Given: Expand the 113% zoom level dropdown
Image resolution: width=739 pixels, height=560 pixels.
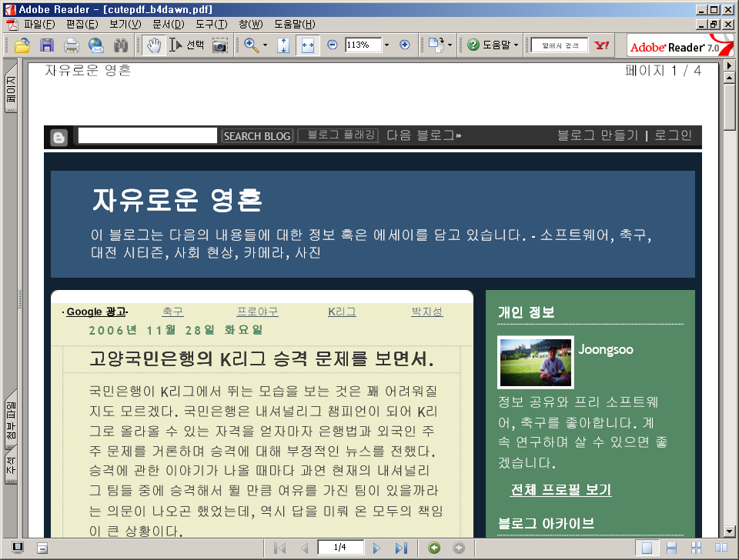Looking at the screenshot, I should [387, 45].
